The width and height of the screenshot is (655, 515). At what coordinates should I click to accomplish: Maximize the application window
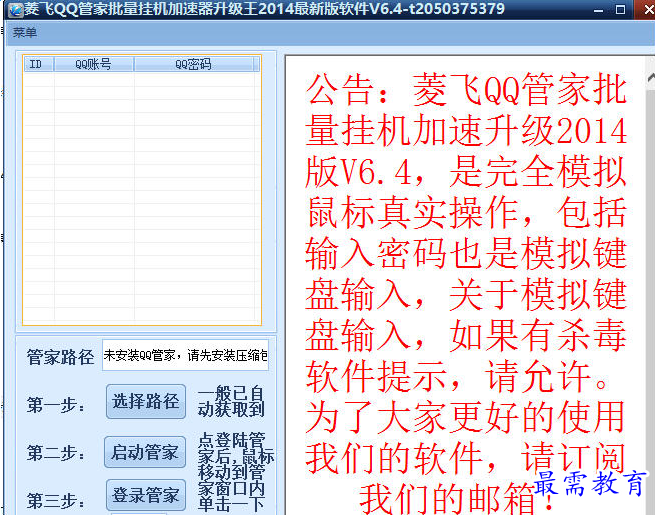tap(620, 9)
